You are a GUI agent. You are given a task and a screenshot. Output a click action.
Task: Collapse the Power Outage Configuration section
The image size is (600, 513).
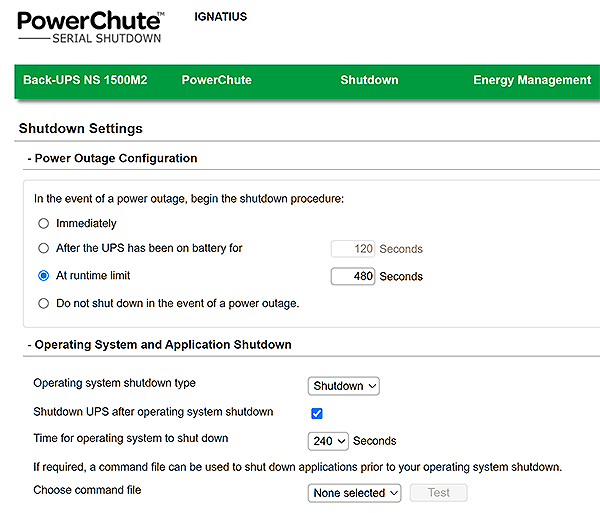(112, 158)
